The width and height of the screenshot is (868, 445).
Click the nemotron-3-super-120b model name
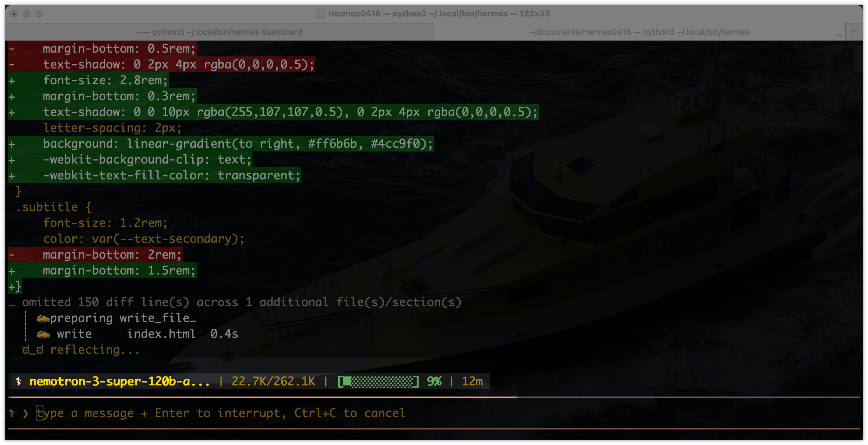(119, 381)
